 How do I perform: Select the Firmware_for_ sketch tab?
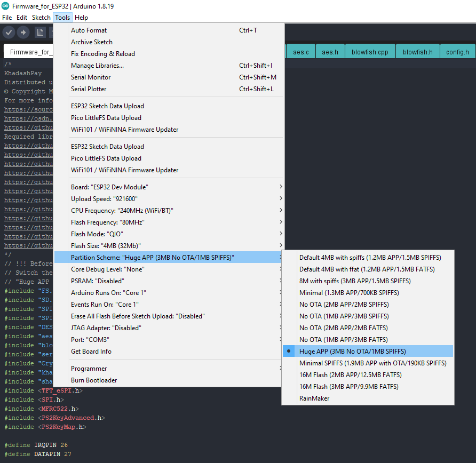[x=28, y=52]
